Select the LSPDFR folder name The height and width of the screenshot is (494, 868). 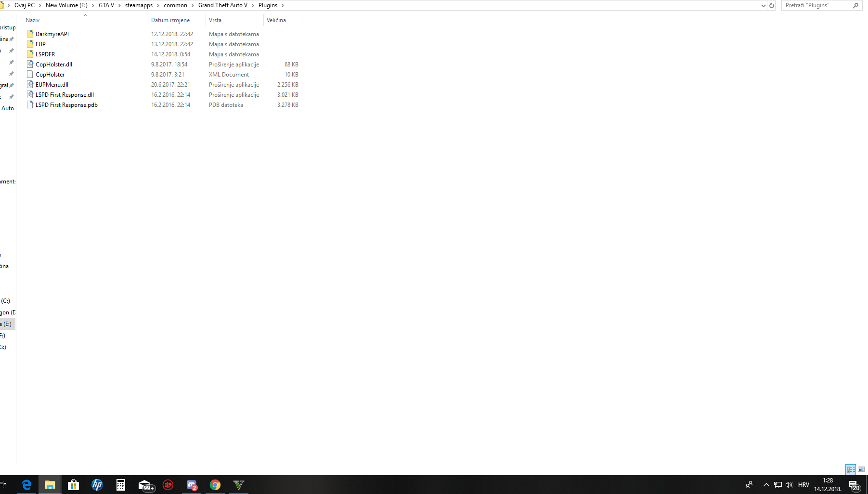pyautogui.click(x=45, y=54)
